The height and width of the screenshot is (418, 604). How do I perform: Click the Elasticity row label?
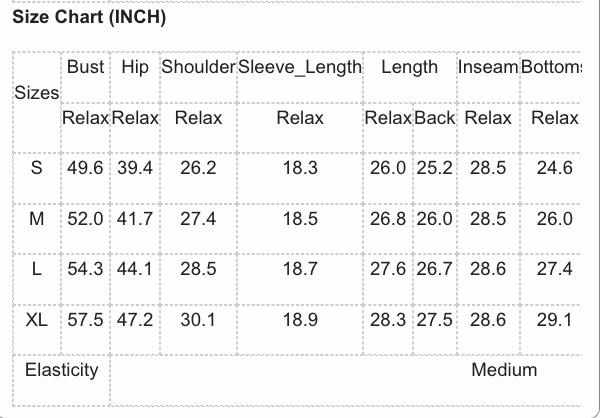[x=62, y=370]
